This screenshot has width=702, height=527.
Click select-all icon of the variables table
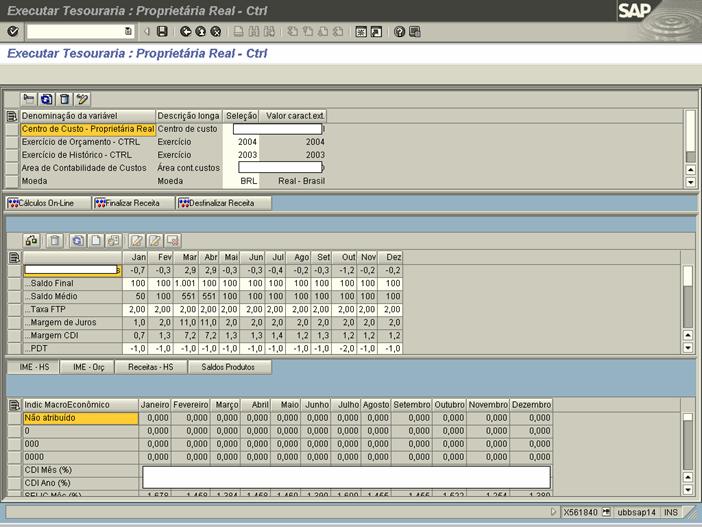point(12,116)
